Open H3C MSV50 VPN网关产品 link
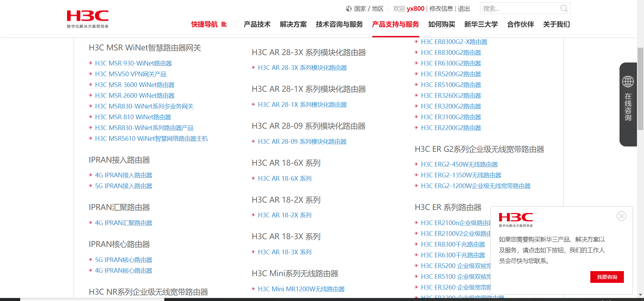Image resolution: width=644 pixels, height=301 pixels. pyautogui.click(x=131, y=74)
